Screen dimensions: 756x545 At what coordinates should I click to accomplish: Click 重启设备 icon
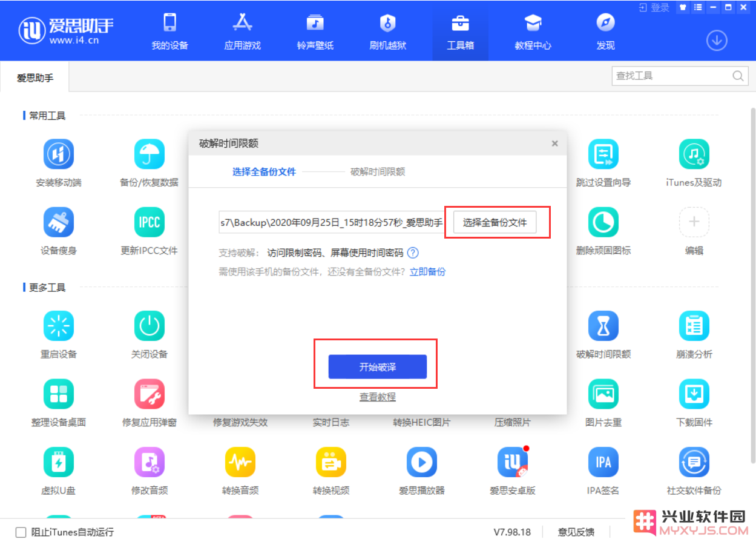[59, 326]
